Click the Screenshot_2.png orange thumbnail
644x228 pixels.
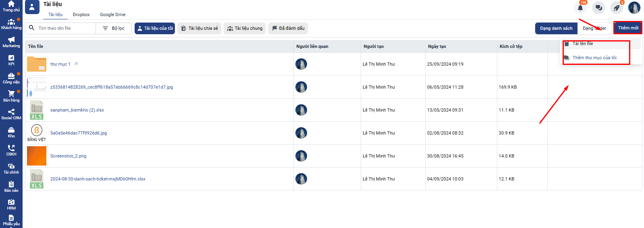click(37, 156)
